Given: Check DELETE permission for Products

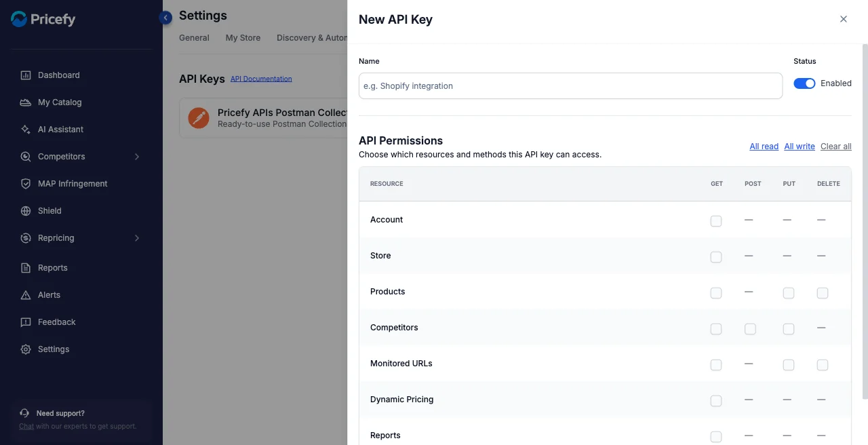Looking at the screenshot, I should pos(823,293).
